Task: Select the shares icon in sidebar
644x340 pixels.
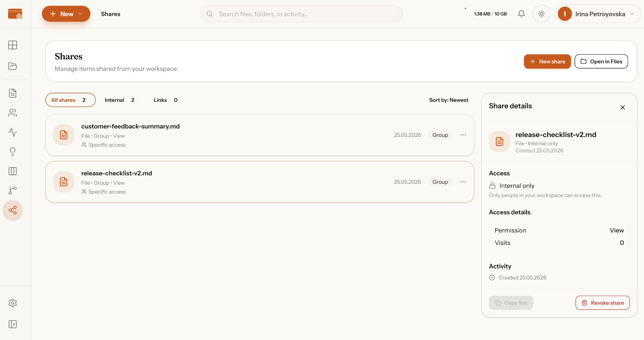Action: point(13,210)
